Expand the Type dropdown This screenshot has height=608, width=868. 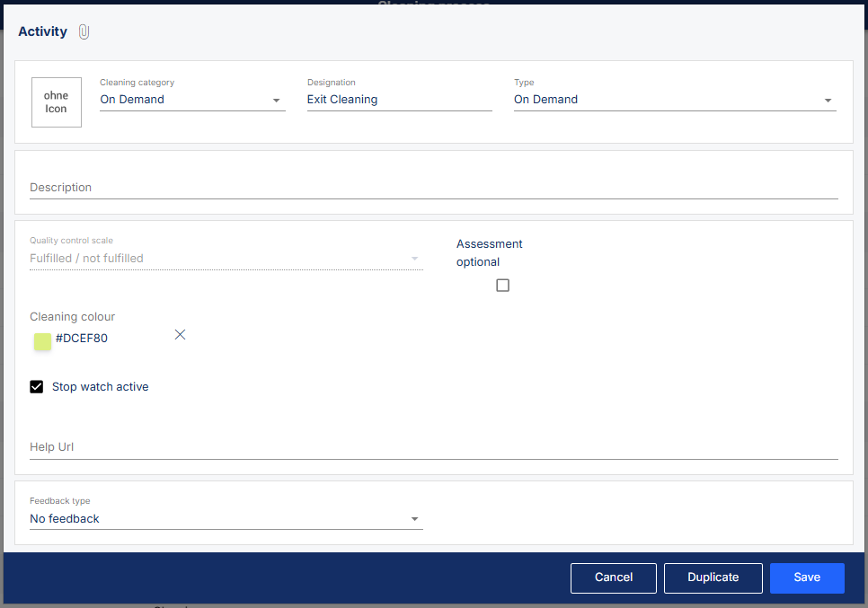(x=674, y=100)
